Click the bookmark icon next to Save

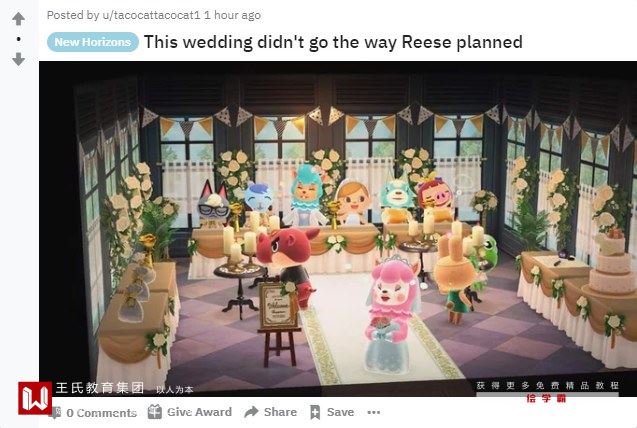point(315,412)
